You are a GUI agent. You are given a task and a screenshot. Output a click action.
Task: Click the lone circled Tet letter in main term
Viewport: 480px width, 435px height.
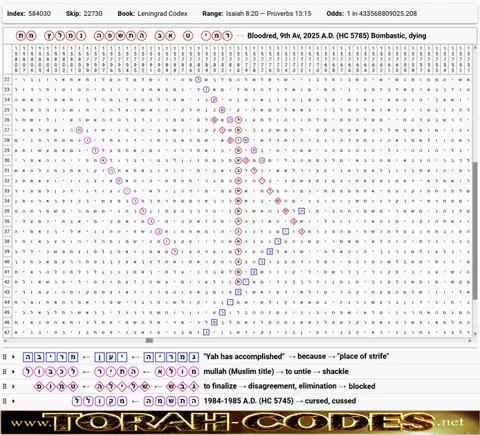pos(188,36)
